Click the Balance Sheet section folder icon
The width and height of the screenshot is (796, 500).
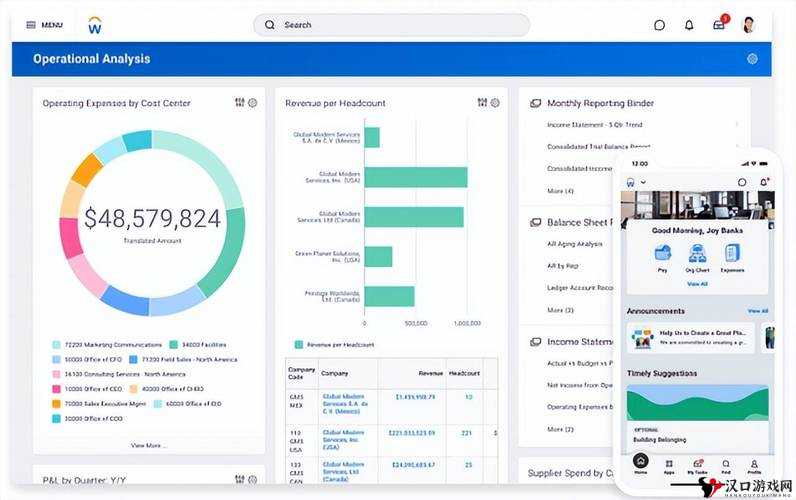tap(535, 222)
